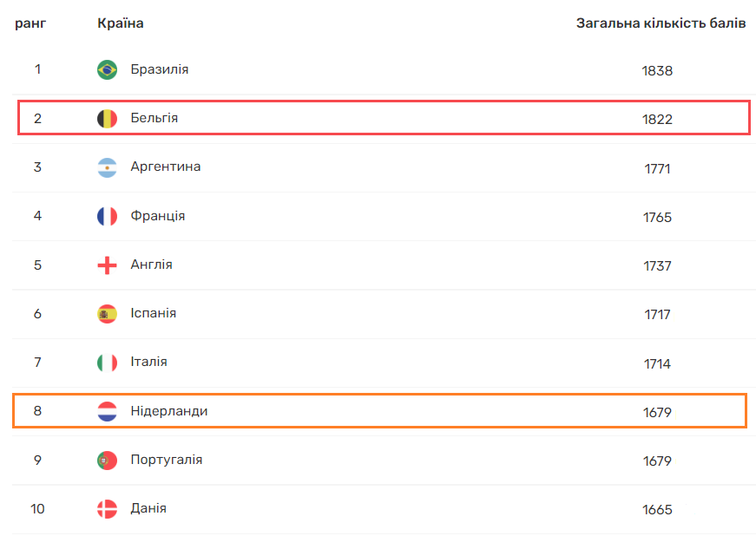The height and width of the screenshot is (536, 756).
Task: Click the England flag icon
Action: tap(107, 265)
